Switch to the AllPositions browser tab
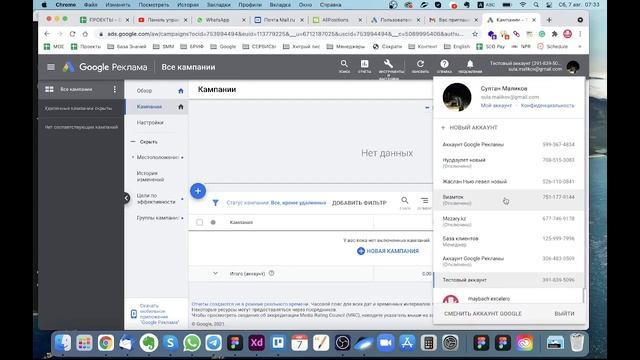Image resolution: width=640 pixels, height=360 pixels. point(337,20)
